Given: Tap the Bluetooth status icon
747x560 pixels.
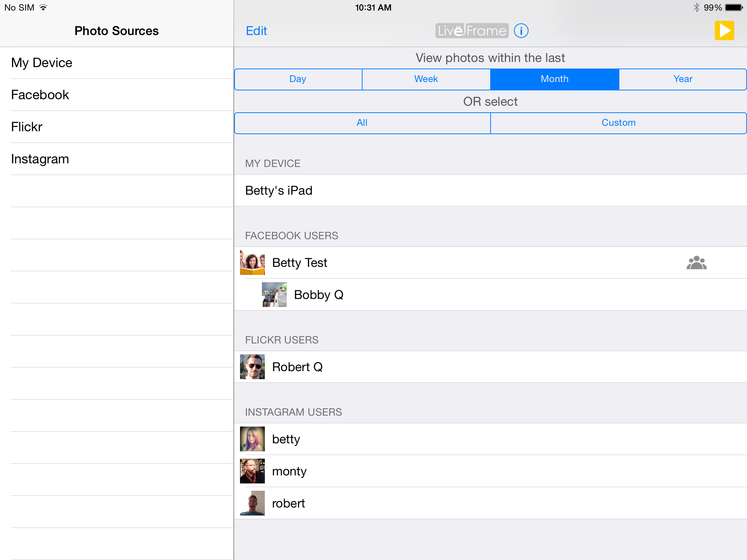Looking at the screenshot, I should [x=696, y=7].
